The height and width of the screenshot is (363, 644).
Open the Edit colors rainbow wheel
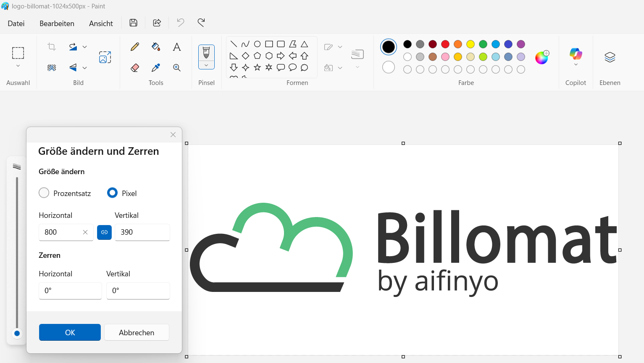click(x=542, y=57)
